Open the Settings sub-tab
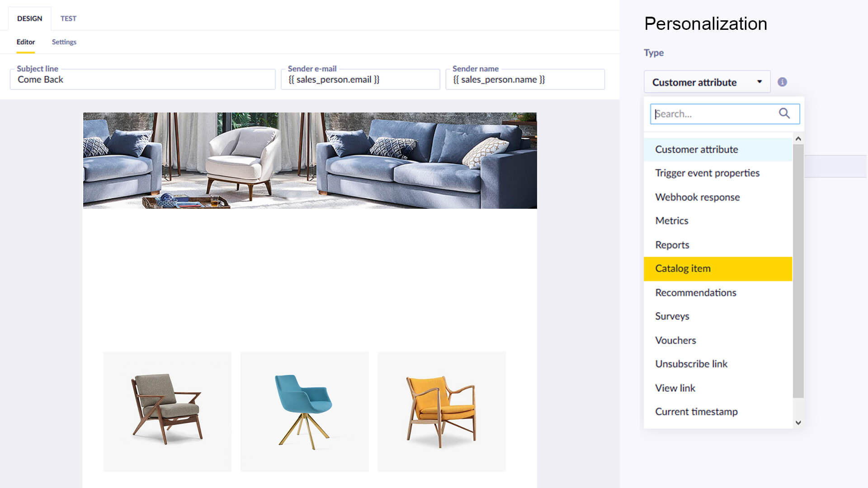 coord(64,42)
